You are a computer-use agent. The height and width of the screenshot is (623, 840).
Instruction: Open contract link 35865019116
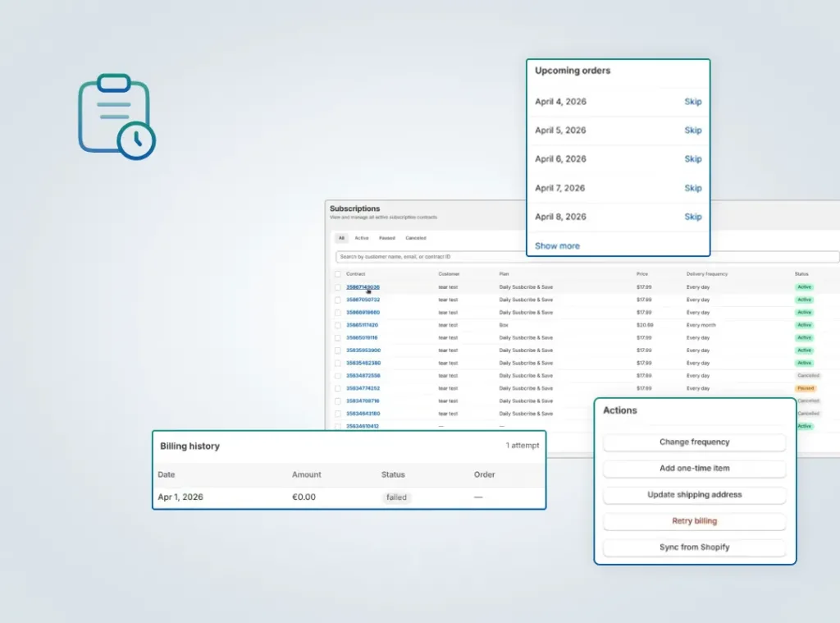tap(362, 338)
